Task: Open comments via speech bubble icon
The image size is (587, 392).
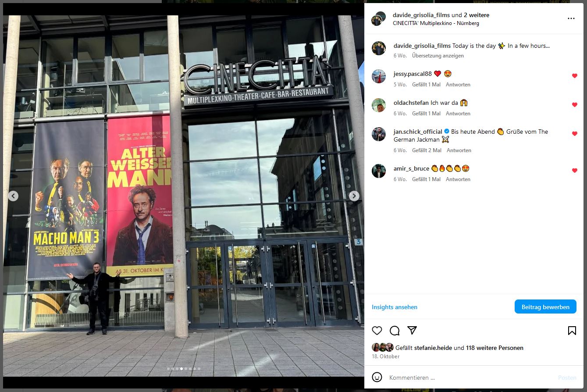Action: 395,331
